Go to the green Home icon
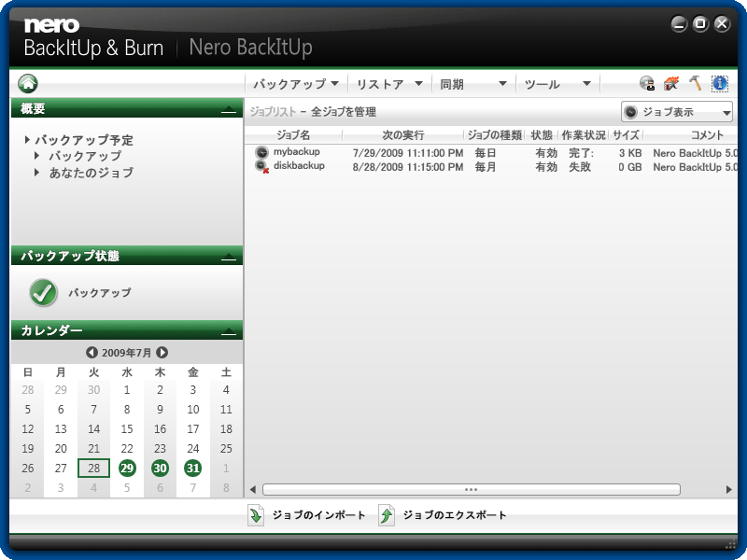 click(28, 83)
